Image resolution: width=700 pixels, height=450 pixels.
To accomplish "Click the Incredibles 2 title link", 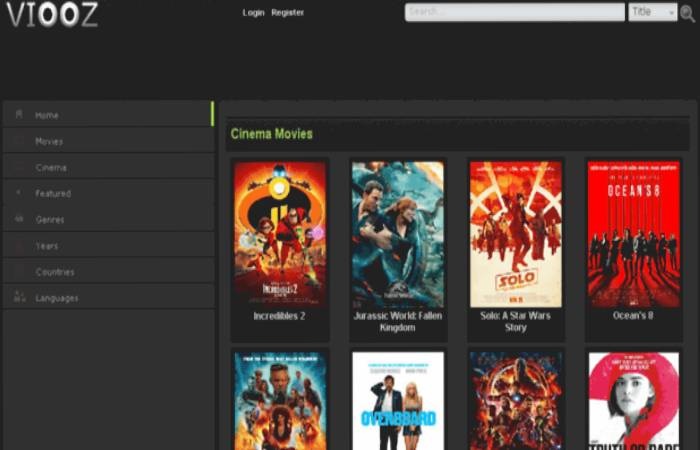I will (279, 316).
